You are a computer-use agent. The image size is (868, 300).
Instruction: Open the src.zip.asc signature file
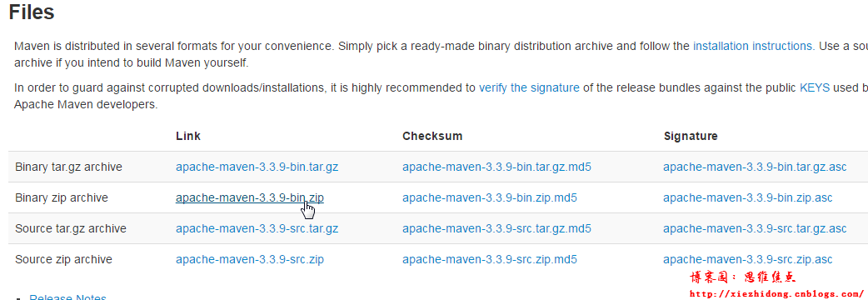coord(748,260)
